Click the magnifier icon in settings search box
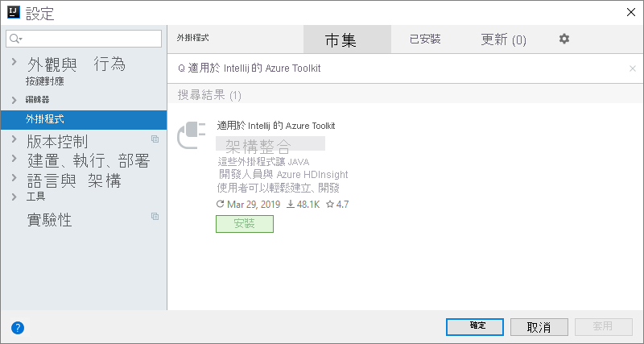Screen dimensions: 644x344 (15, 39)
